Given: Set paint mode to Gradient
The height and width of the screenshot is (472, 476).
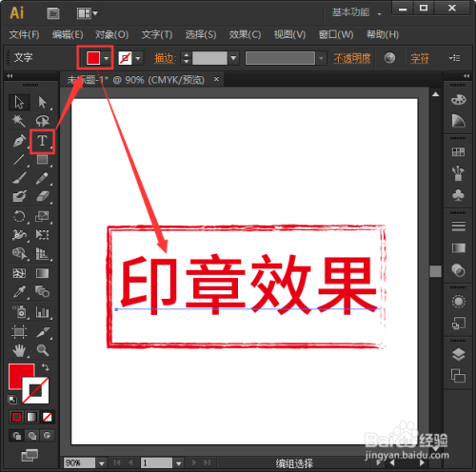Looking at the screenshot, I should tap(31, 417).
